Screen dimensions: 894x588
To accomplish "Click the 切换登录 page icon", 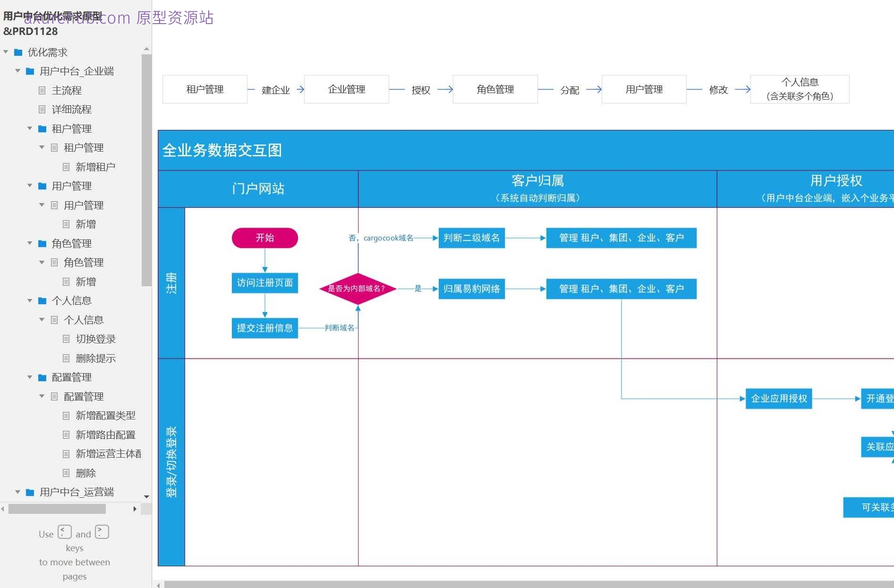I will coord(66,339).
